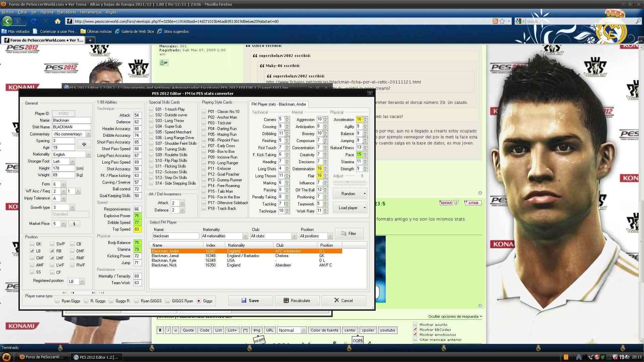Expand the Commentary dropdown
This screenshot has height=362, width=644.
coord(88,134)
